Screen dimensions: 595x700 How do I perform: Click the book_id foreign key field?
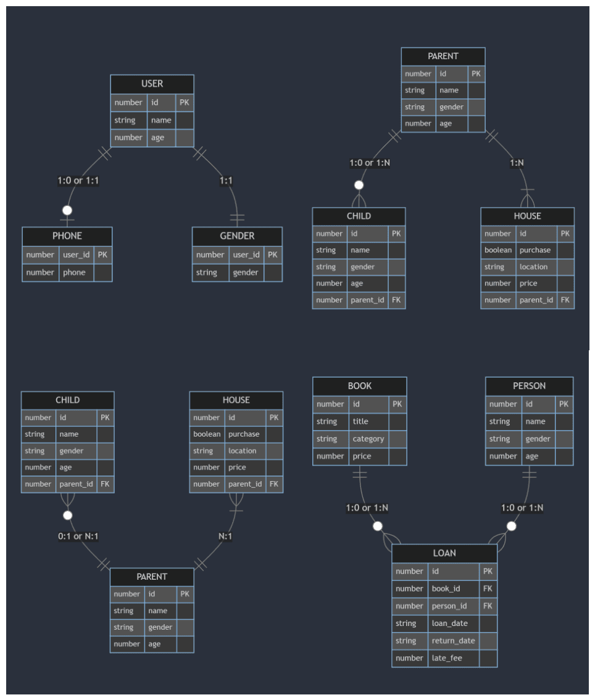point(446,589)
